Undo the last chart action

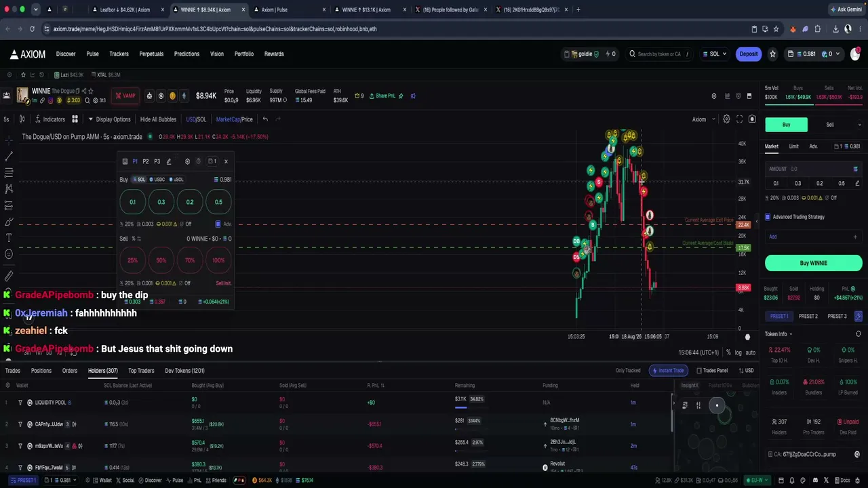tap(265, 119)
